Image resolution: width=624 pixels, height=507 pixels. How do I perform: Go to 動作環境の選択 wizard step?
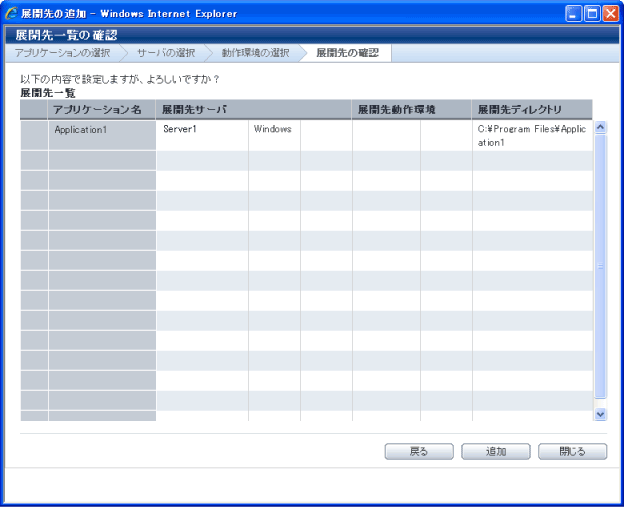[x=255, y=53]
